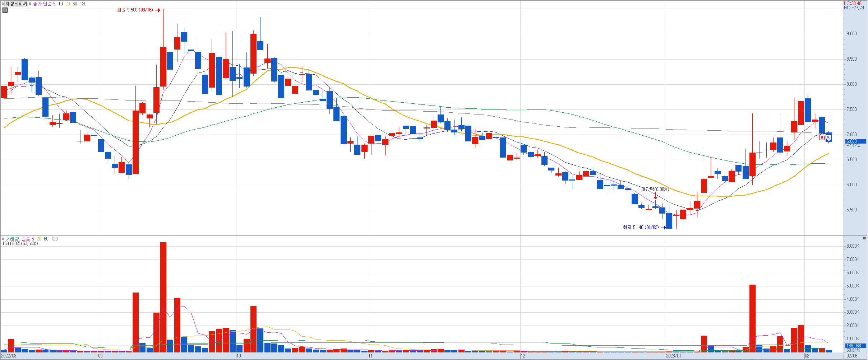Screen dimensions: 868x360
Task: Toggle the small square before 해성티피씨
Action: pos(3,4)
